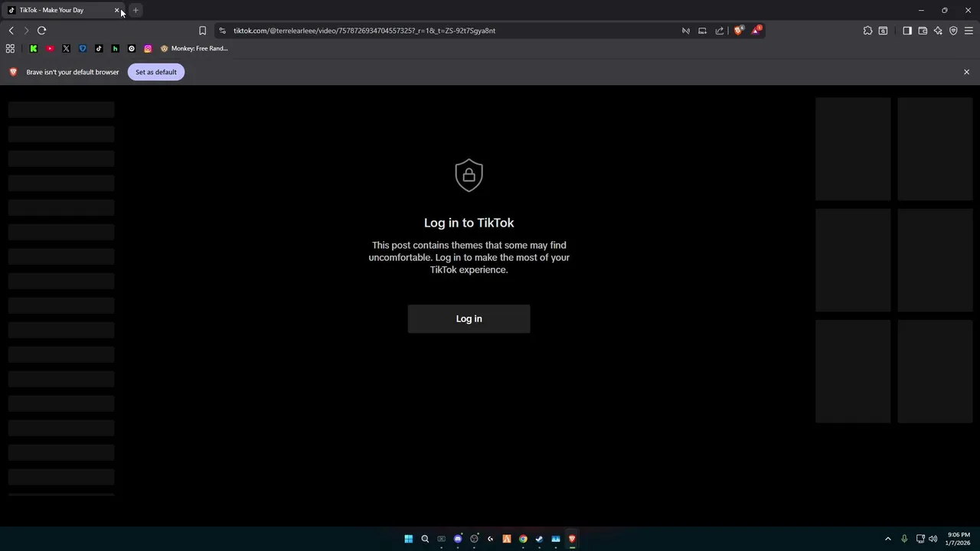Click the media/no-sound icon in address bar
The image size is (980, 551).
(x=686, y=31)
